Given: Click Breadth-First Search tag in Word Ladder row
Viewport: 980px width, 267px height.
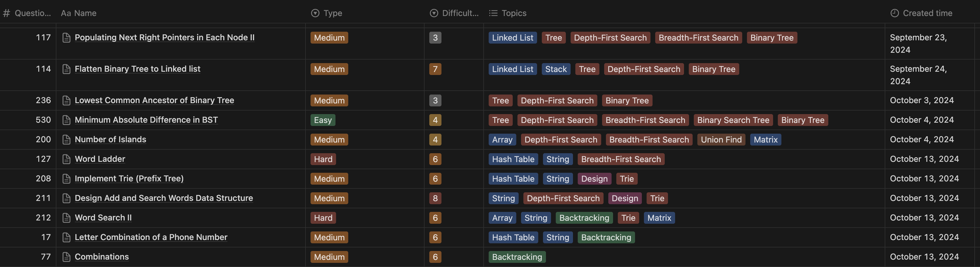Looking at the screenshot, I should click(621, 159).
